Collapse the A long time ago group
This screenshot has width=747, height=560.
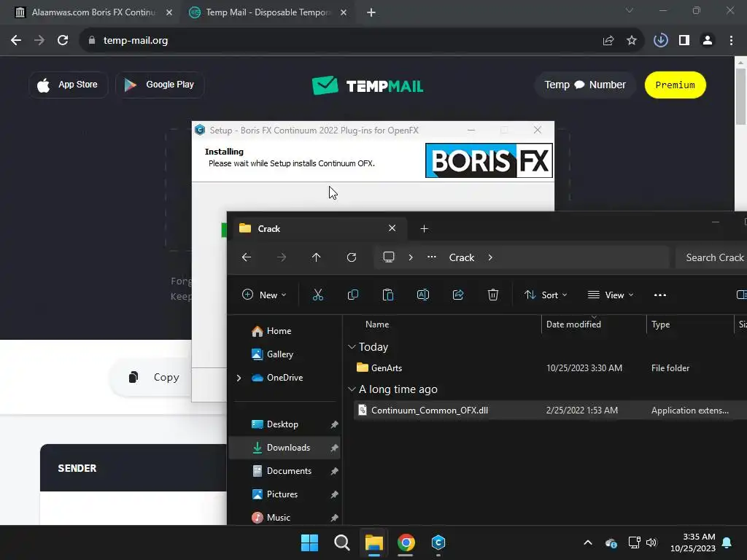point(352,389)
